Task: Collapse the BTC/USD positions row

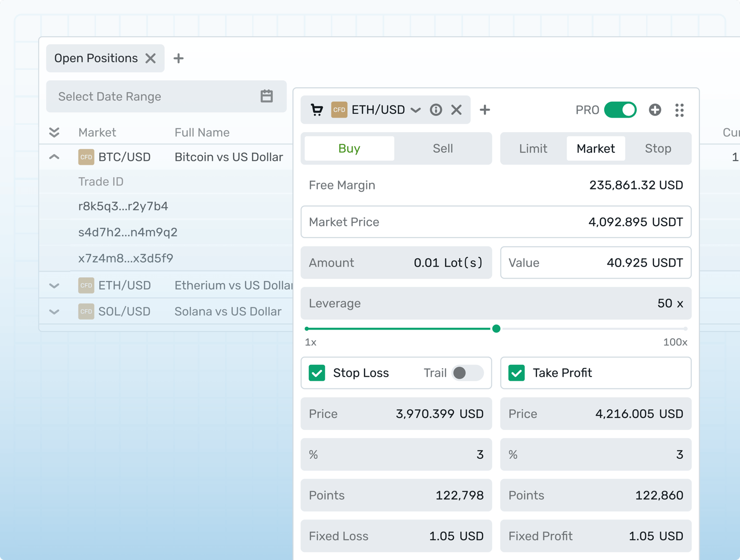Action: coord(54,157)
